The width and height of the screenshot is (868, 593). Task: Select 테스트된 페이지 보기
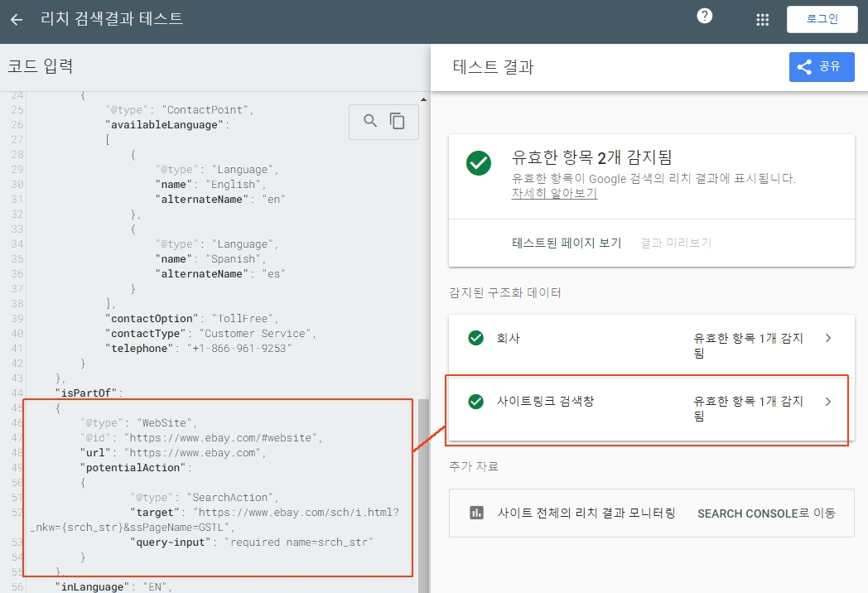coord(567,243)
